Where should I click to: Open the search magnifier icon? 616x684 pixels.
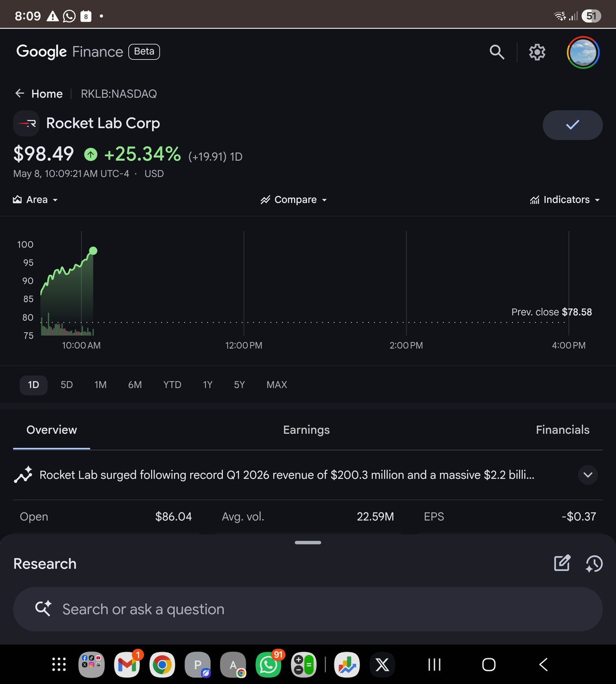pyautogui.click(x=497, y=52)
